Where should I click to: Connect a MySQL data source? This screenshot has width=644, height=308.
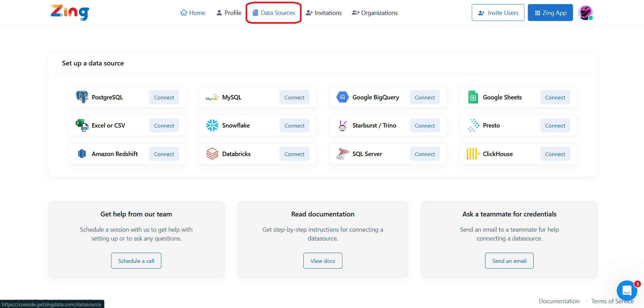294,97
